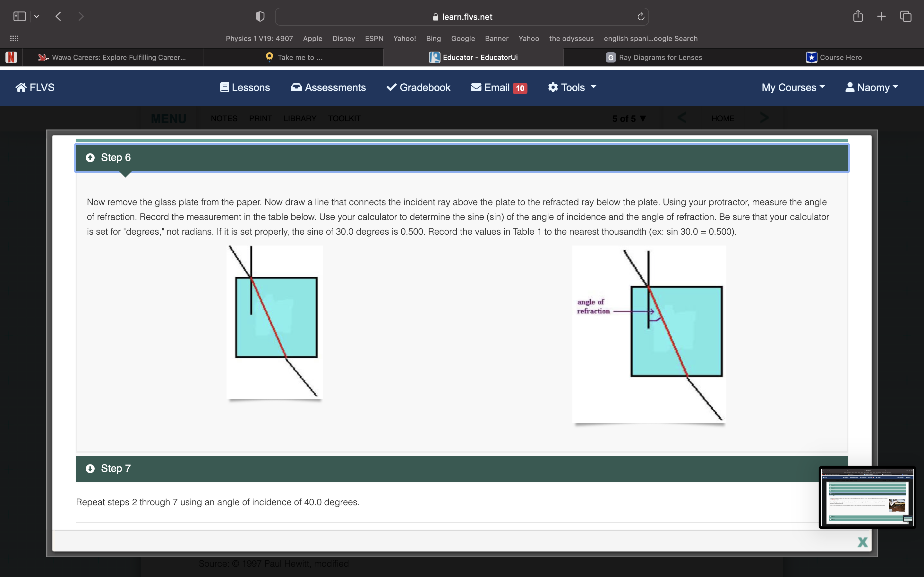Click the Share icon in toolbar
Viewport: 924px width, 577px height.
pyautogui.click(x=858, y=16)
